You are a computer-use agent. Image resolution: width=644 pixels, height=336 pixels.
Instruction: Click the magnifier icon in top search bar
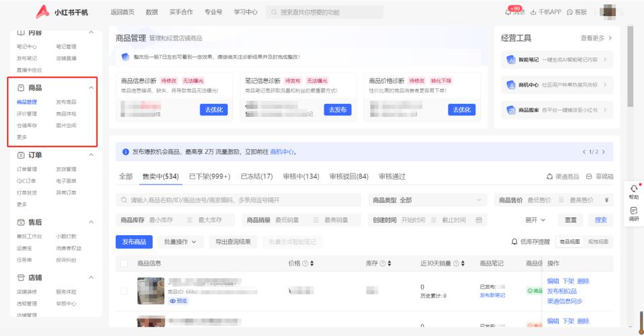(274, 12)
